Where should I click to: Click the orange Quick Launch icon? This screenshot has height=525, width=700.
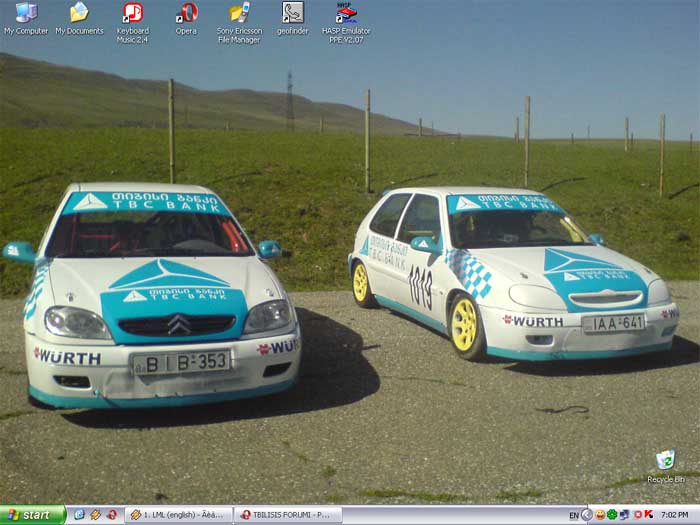pos(96,515)
